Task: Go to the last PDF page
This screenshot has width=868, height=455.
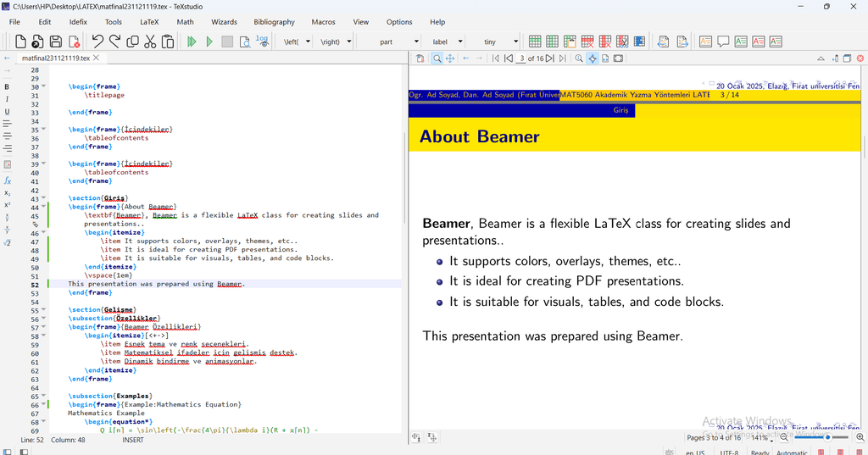Action: 563,58
